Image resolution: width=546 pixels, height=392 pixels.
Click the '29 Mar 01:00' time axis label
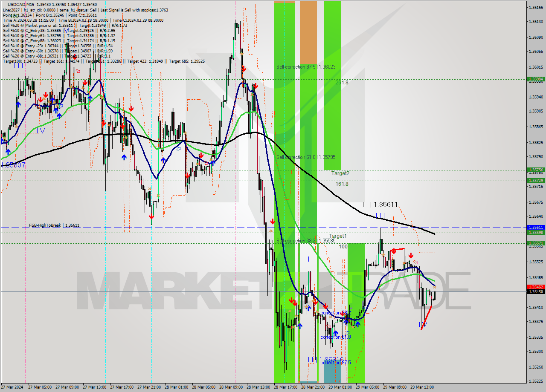[340, 387]
